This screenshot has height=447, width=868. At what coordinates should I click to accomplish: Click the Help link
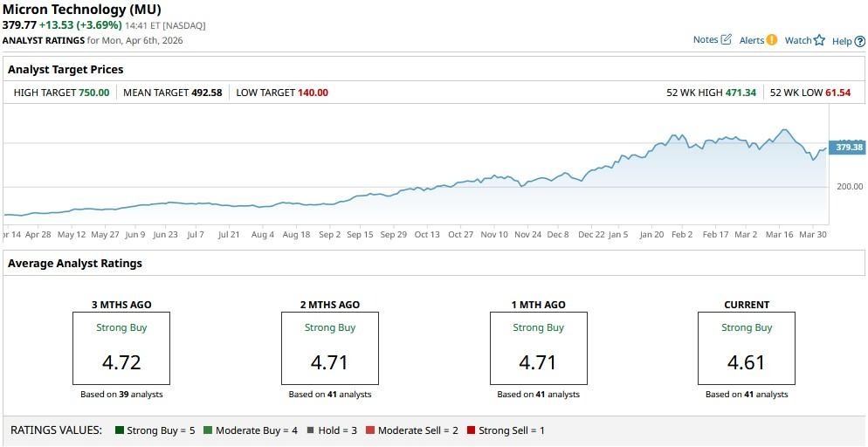[x=842, y=41]
